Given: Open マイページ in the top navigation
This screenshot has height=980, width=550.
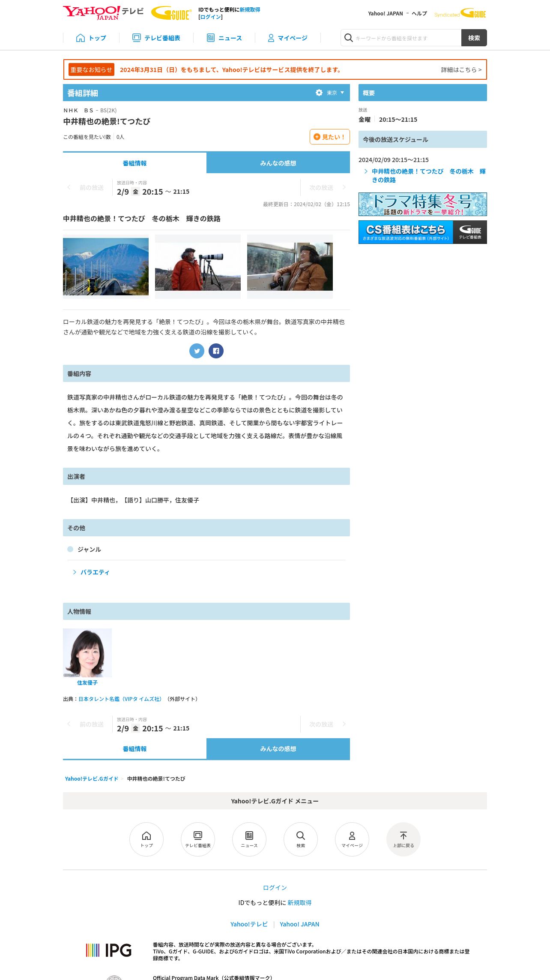Looking at the screenshot, I should point(287,38).
